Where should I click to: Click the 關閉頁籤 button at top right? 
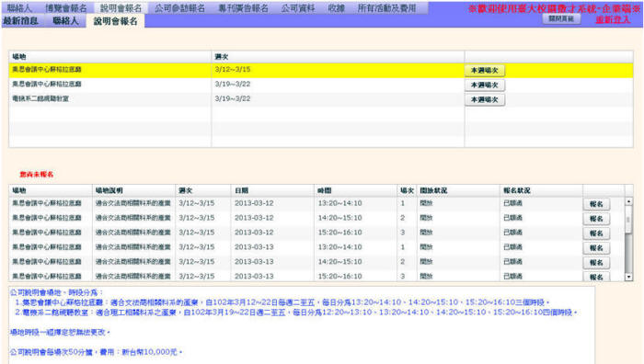pyautogui.click(x=561, y=19)
